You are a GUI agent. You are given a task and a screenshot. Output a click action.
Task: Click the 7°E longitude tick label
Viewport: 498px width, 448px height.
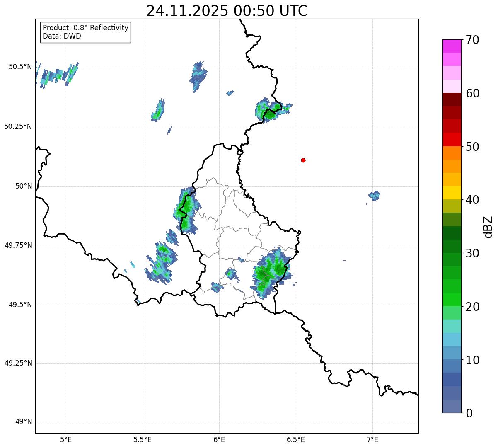(x=372, y=439)
